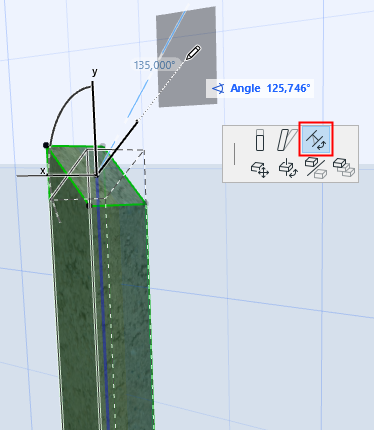
Task: Click the pet palette vertical grip handle
Action: tap(235, 154)
